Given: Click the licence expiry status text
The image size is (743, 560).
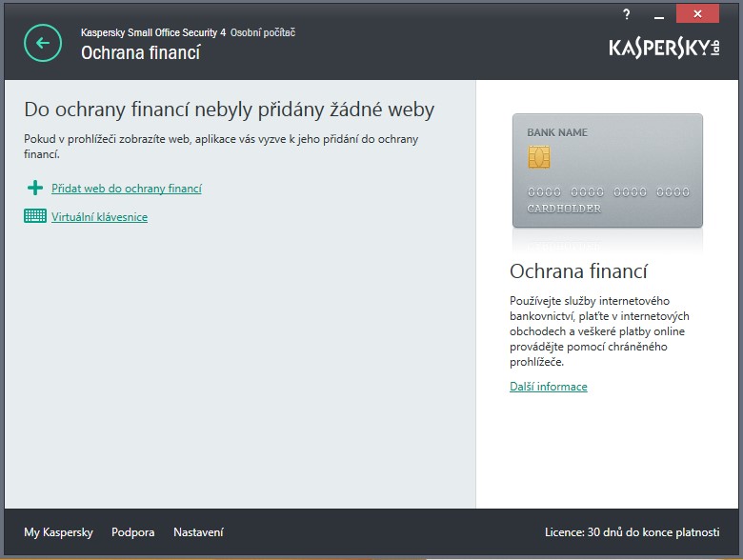Looking at the screenshot, I should 632,532.
